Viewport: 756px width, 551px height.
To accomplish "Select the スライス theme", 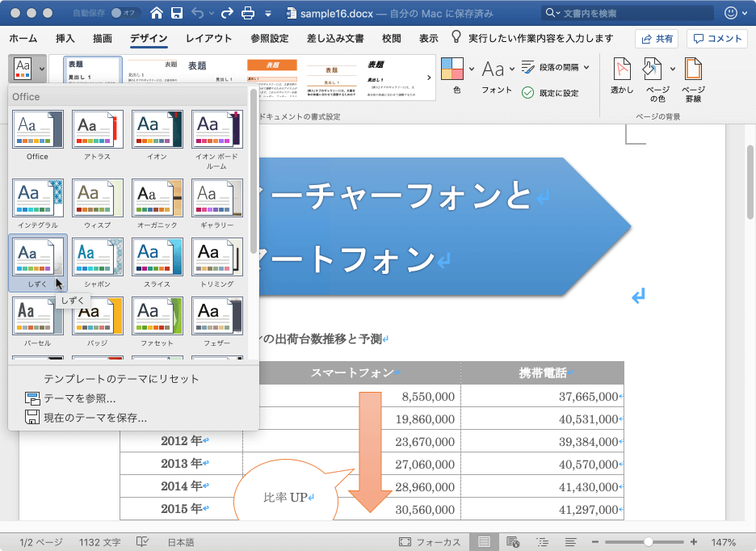I will 157,257.
